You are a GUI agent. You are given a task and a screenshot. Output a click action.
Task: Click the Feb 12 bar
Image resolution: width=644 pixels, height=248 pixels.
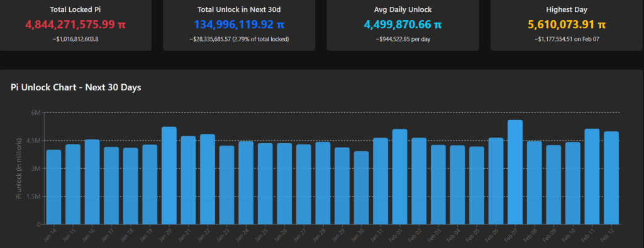611,178
